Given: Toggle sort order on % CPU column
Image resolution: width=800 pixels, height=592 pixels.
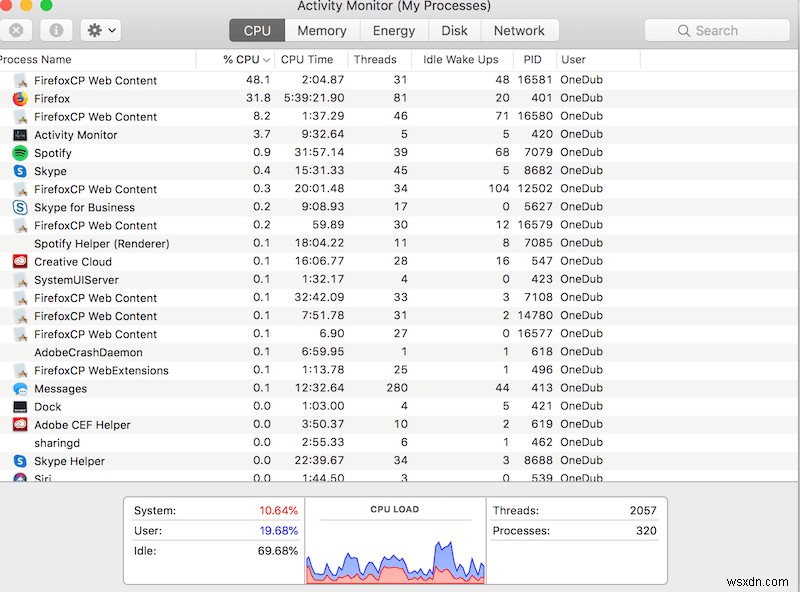Looking at the screenshot, I should (x=236, y=60).
